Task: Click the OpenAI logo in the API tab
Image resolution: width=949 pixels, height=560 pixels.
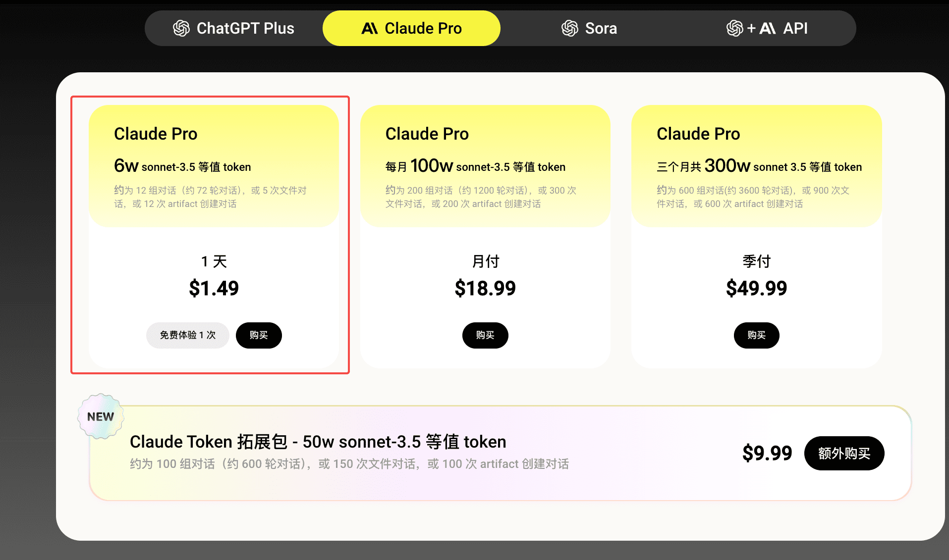Action: 735,28
